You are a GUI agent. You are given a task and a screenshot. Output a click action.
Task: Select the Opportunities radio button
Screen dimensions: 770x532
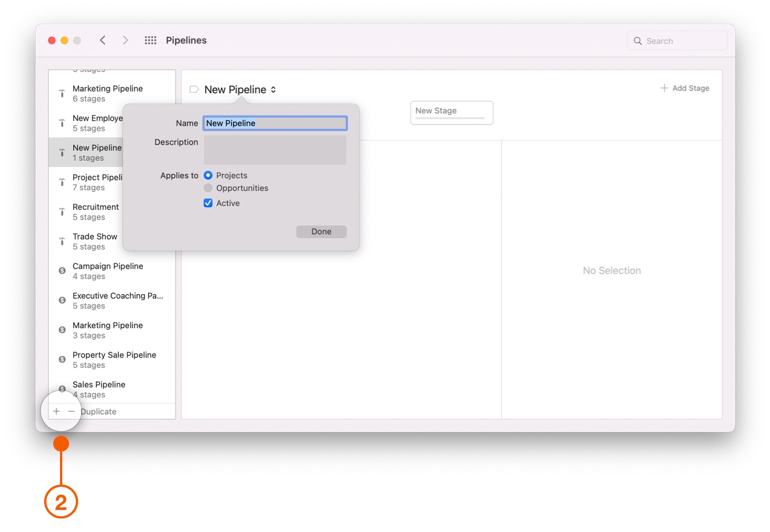(x=208, y=188)
